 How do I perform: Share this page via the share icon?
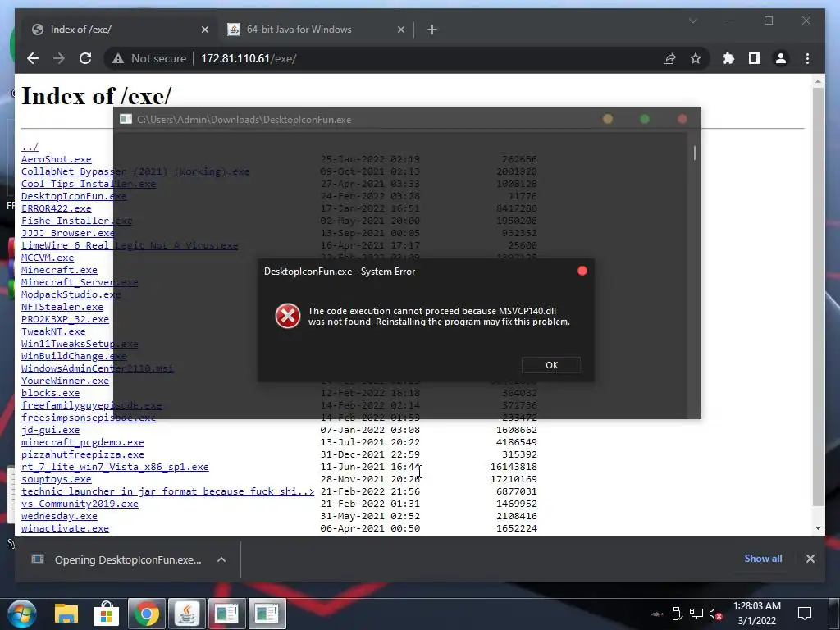(x=669, y=58)
